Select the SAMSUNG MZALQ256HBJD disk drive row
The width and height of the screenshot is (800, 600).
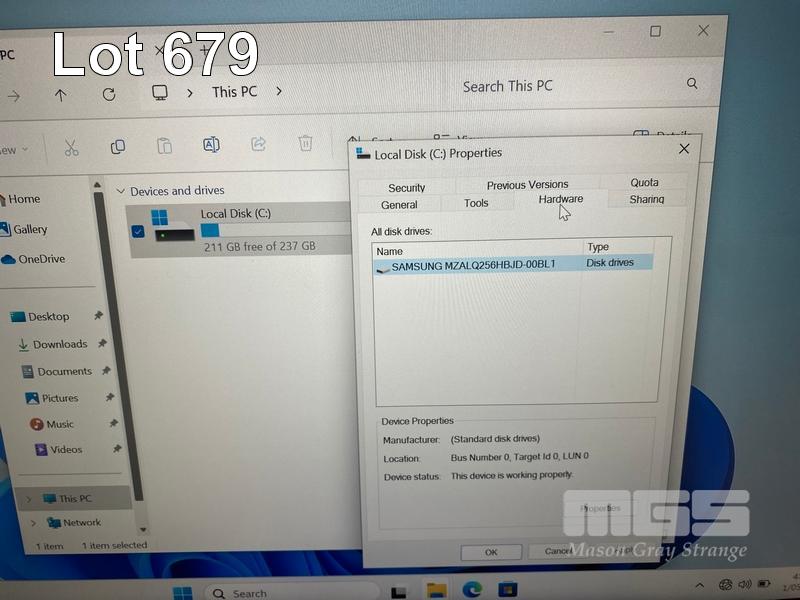472,265
